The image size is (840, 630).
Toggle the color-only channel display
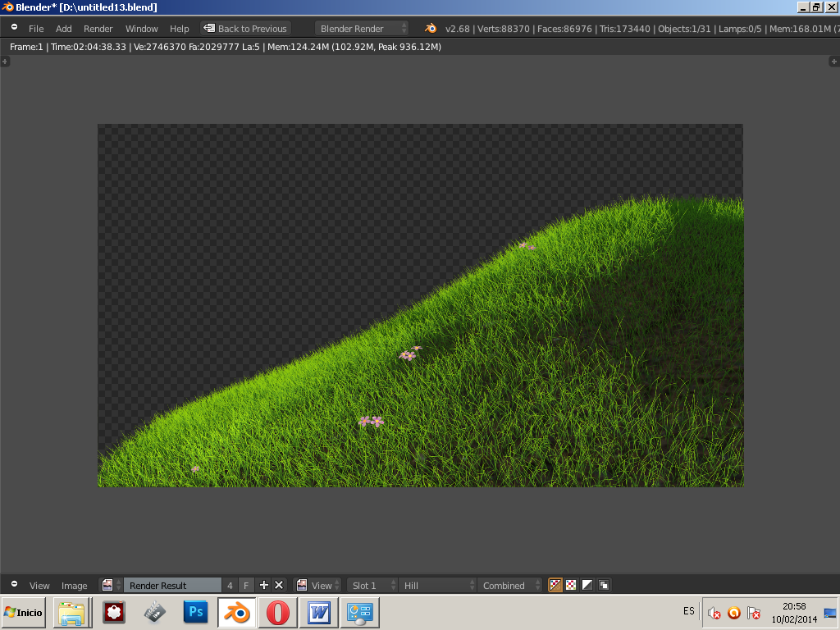coord(571,585)
